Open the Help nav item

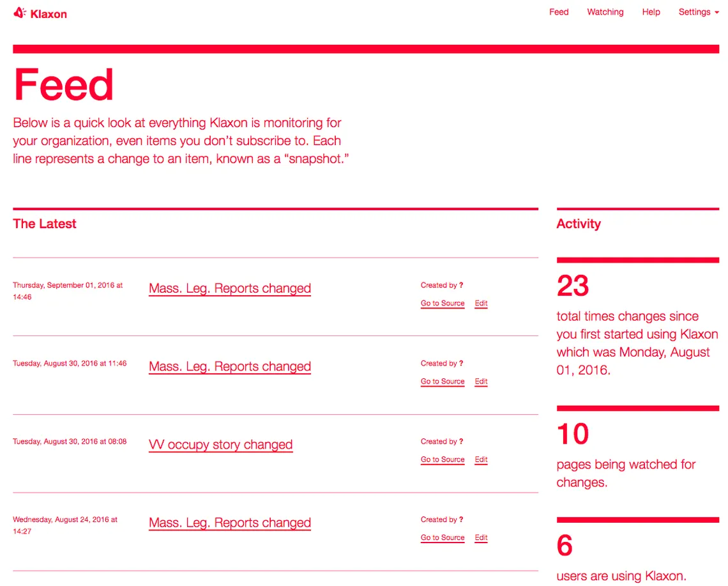pos(651,12)
